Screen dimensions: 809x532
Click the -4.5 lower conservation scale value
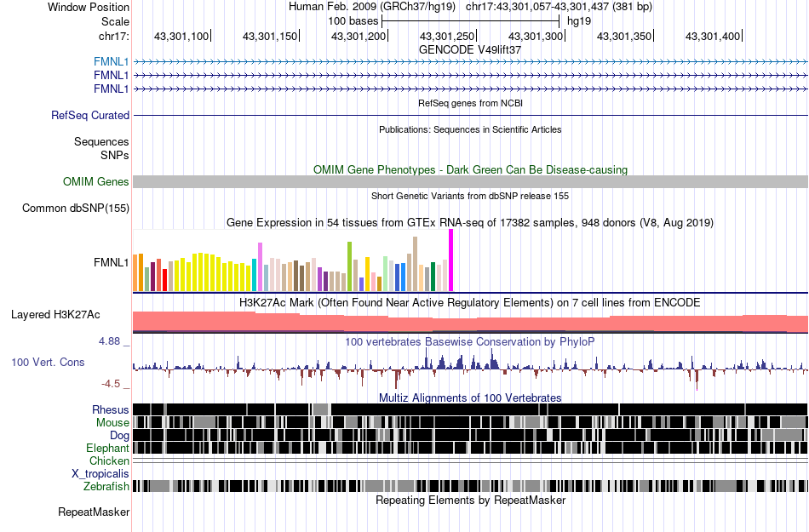(x=111, y=384)
